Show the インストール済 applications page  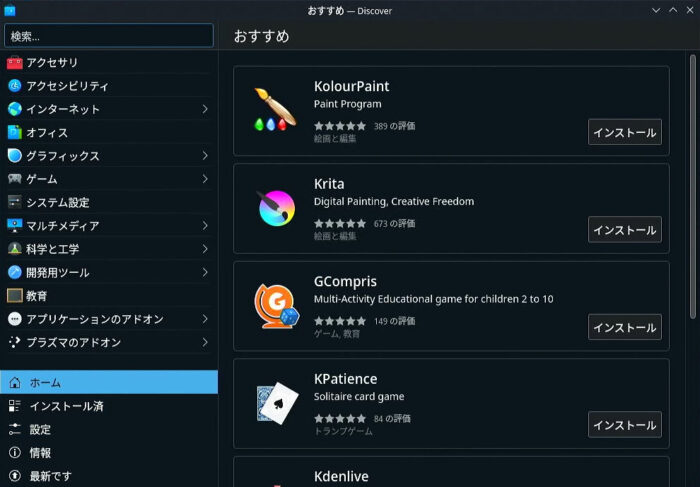[109, 406]
